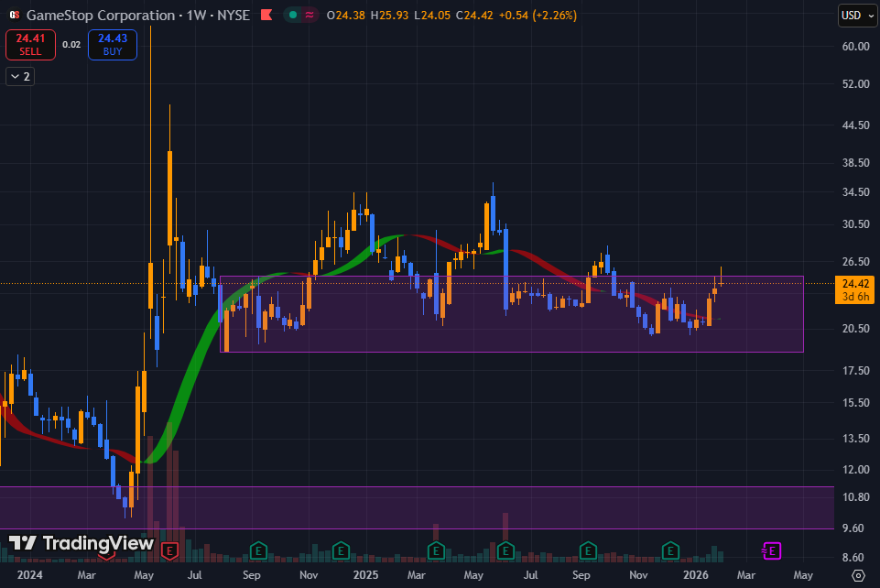The height and width of the screenshot is (588, 880).
Task: Click the low value L24.05
Action: [x=432, y=16]
